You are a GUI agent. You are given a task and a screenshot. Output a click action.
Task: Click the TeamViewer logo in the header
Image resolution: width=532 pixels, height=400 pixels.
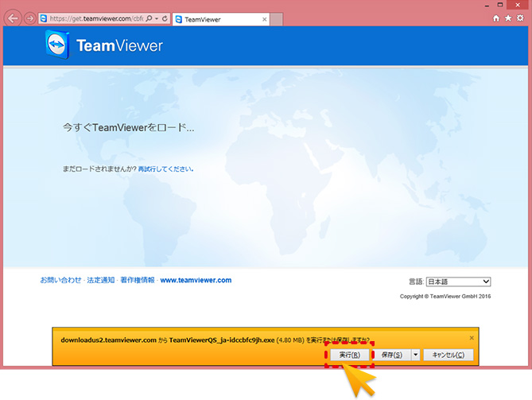point(104,45)
